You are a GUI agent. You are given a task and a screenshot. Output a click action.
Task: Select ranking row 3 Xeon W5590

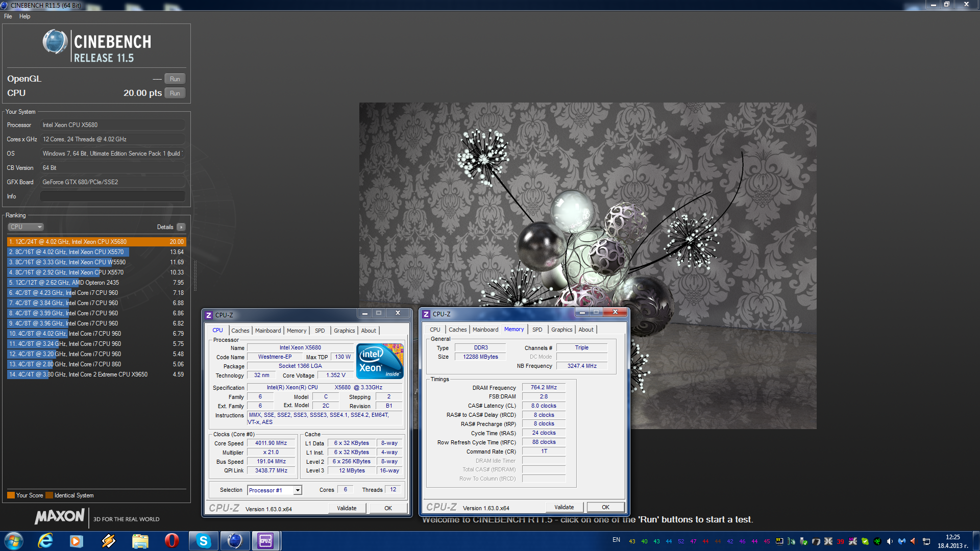coord(96,262)
